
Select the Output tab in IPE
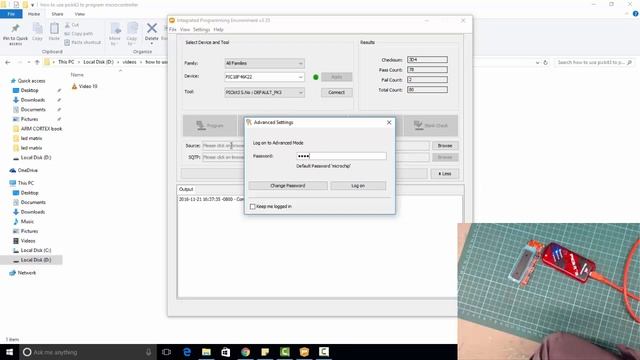tap(186, 189)
